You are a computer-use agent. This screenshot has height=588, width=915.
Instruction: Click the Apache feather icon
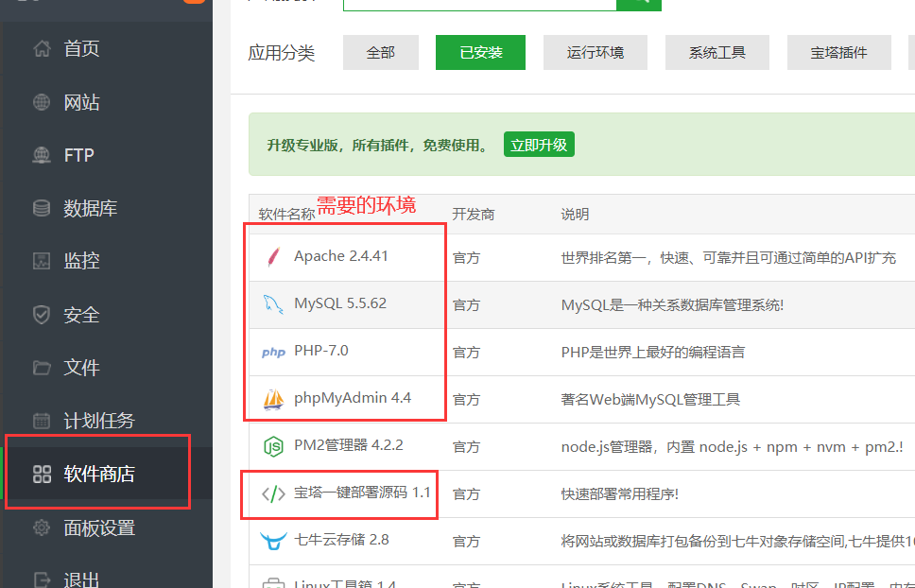273,257
